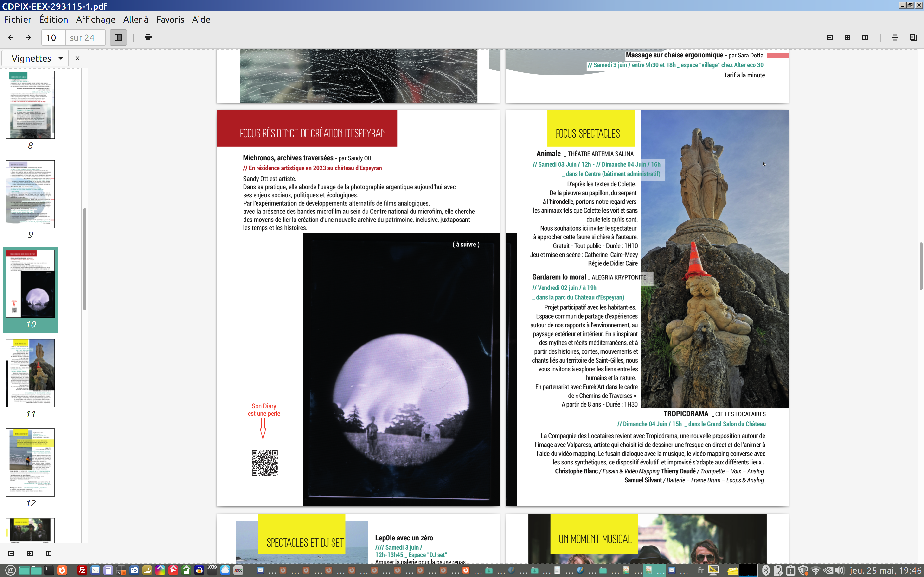Toggle dual page view mode

(x=913, y=38)
